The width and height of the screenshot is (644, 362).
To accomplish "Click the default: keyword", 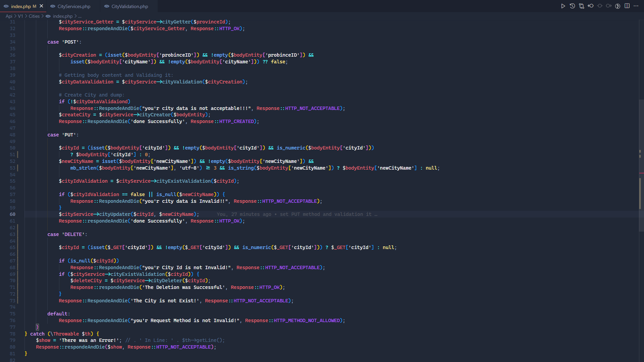I will pyautogui.click(x=59, y=314).
